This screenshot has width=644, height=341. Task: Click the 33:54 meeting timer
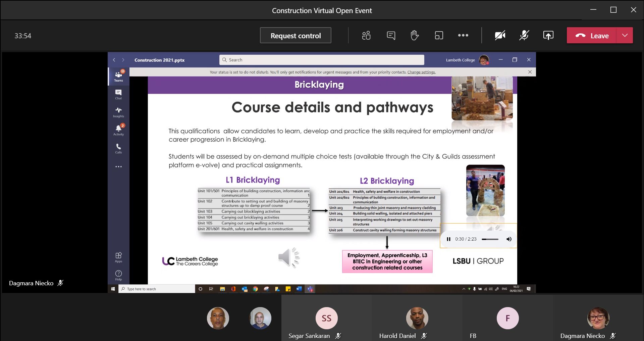[x=23, y=36]
